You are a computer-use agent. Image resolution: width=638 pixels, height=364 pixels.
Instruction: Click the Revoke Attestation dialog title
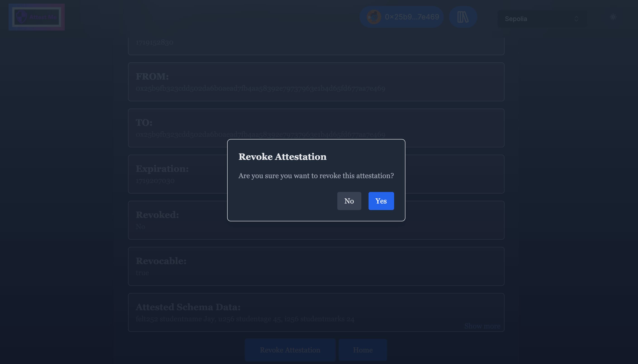[x=282, y=156]
